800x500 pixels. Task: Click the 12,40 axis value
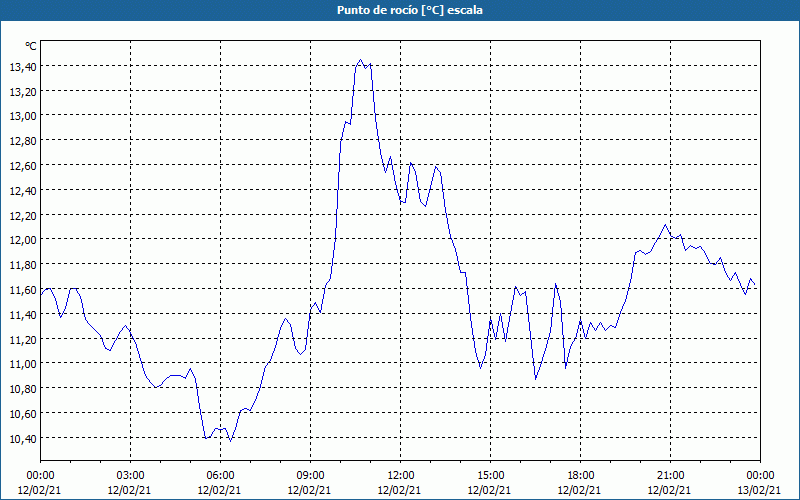23,190
